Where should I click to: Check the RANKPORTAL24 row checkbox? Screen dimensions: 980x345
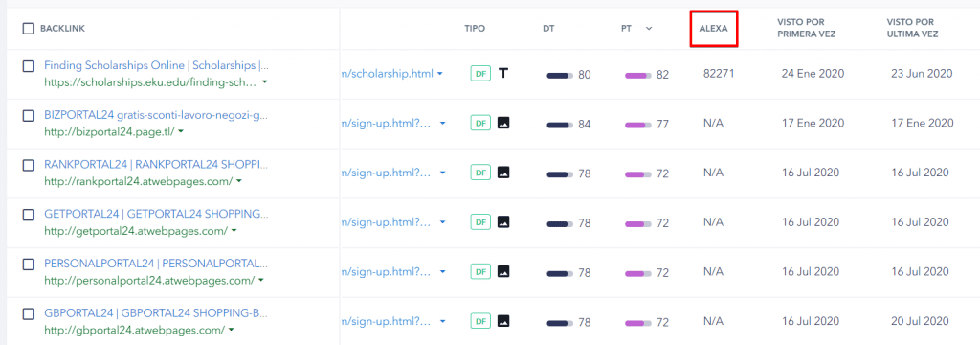(x=28, y=165)
